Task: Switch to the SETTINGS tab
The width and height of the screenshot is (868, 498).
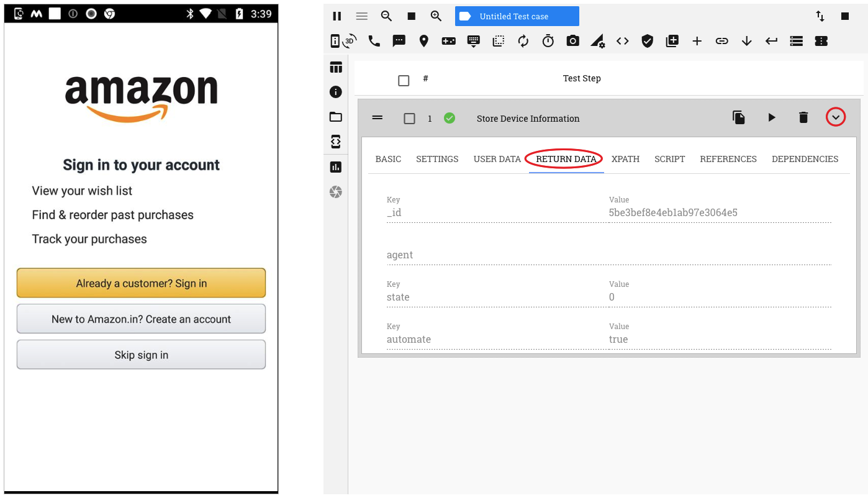Action: coord(437,159)
